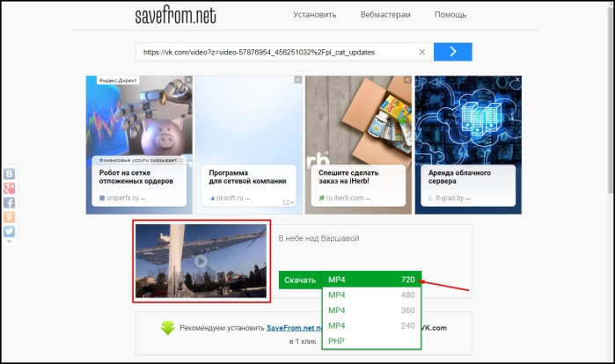Viewport: 615px width, 364px height.
Task: Share the page via Twitter icon
Action: coord(9,231)
